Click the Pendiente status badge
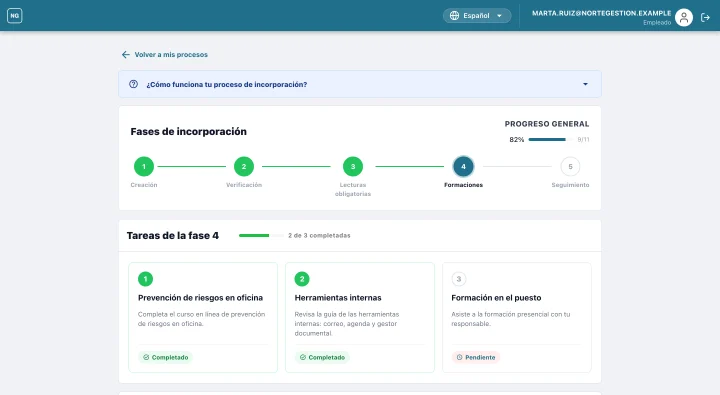The image size is (720, 395). point(476,357)
